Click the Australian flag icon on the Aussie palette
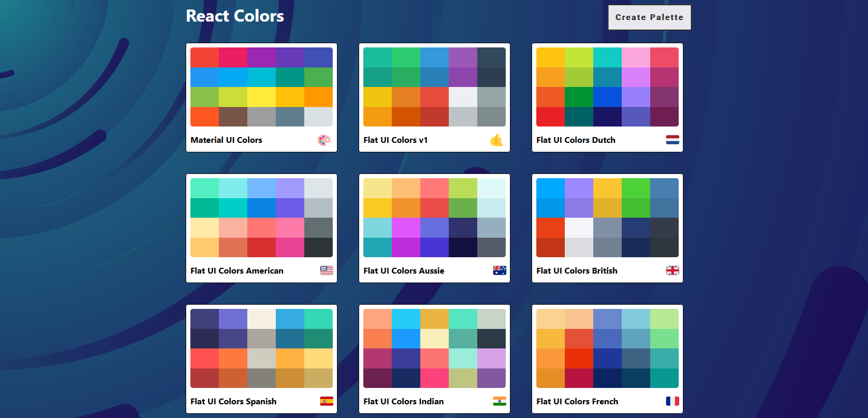The height and width of the screenshot is (418, 868). [x=499, y=270]
